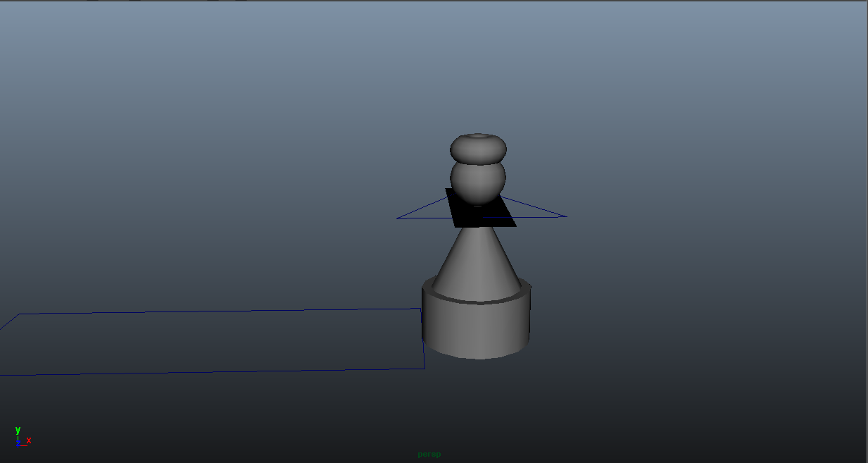Viewport: 868px width, 463px height.
Task: Click the "persp" camera name label
Action: [429, 454]
